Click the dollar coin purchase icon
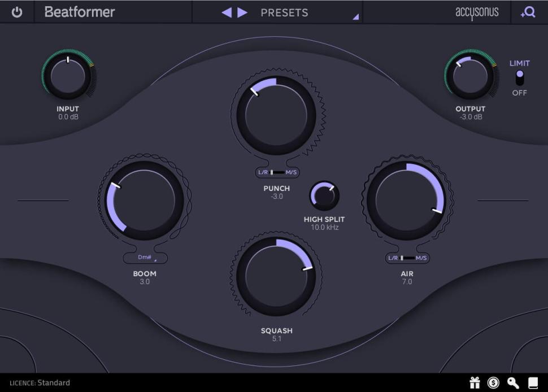This screenshot has height=392, width=548. click(493, 382)
